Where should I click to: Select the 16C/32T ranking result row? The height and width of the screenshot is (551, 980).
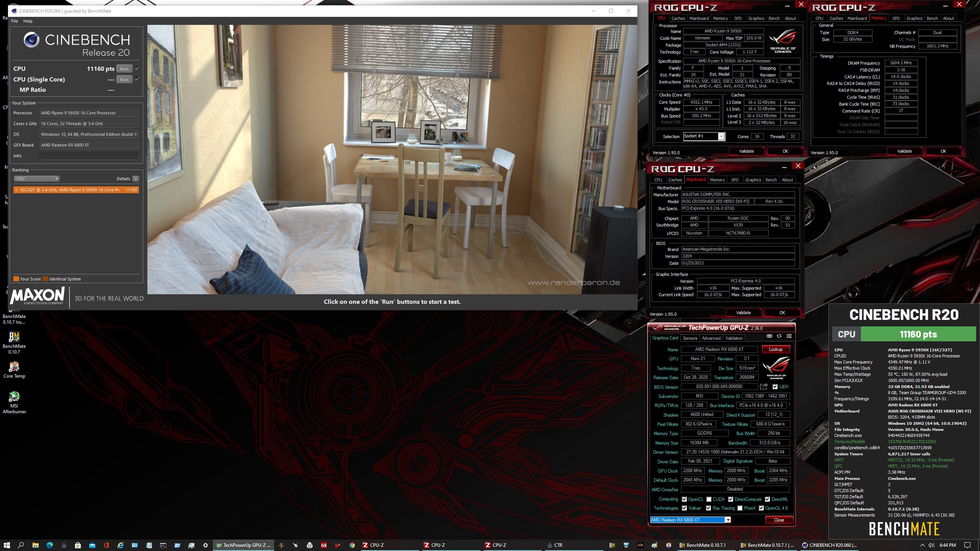pyautogui.click(x=76, y=190)
